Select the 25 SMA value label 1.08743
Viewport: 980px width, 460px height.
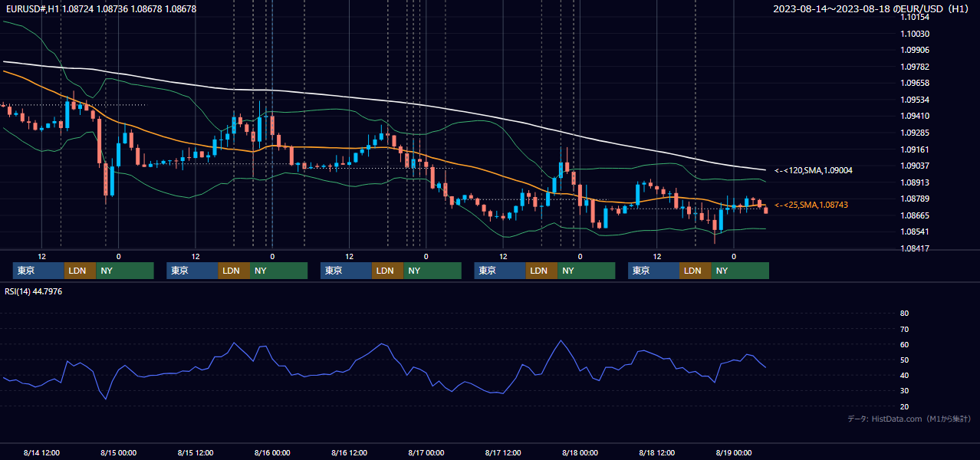tap(811, 205)
